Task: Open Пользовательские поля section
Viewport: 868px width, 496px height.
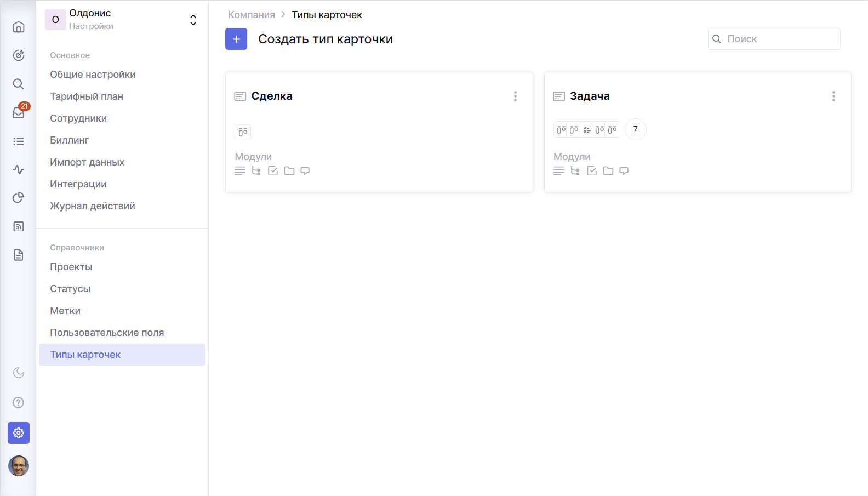Action: click(107, 333)
